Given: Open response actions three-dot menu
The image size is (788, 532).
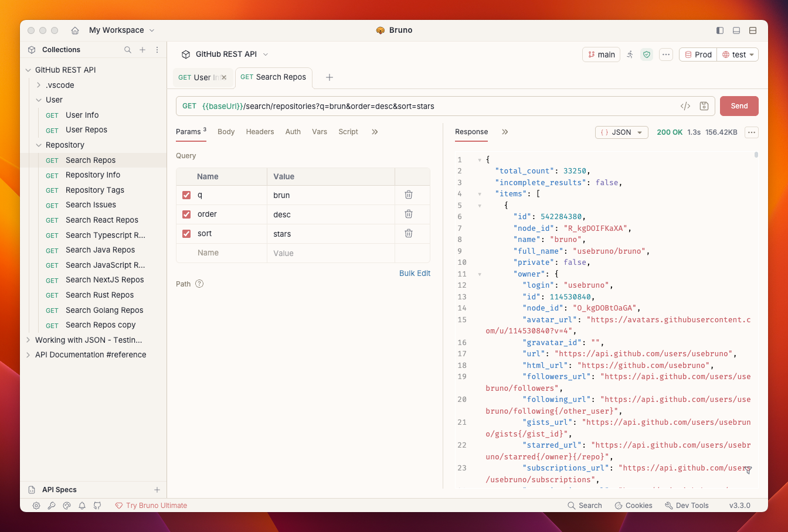Looking at the screenshot, I should tap(752, 132).
